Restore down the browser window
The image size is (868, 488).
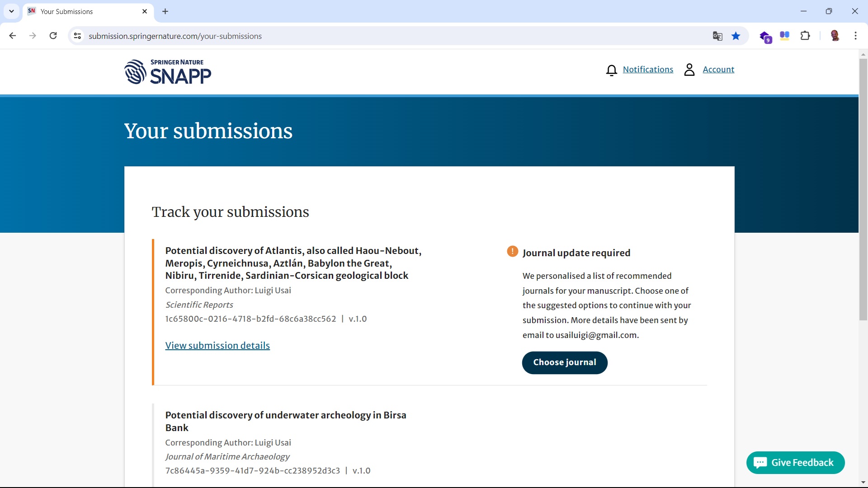pos(829,11)
